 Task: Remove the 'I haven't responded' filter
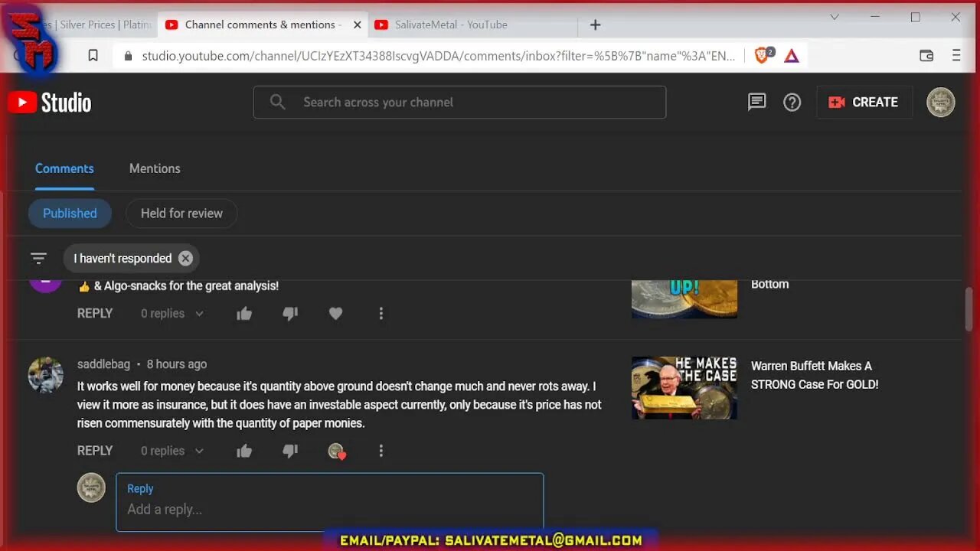[185, 259]
